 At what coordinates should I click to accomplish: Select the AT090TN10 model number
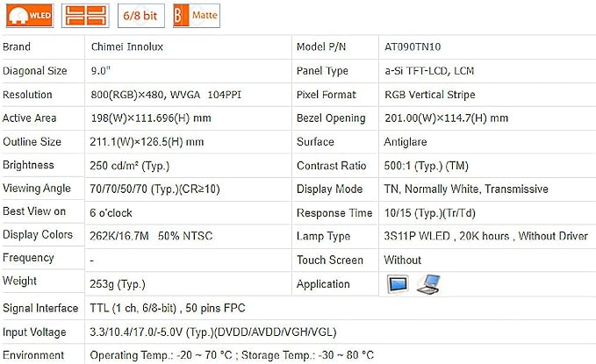413,46
